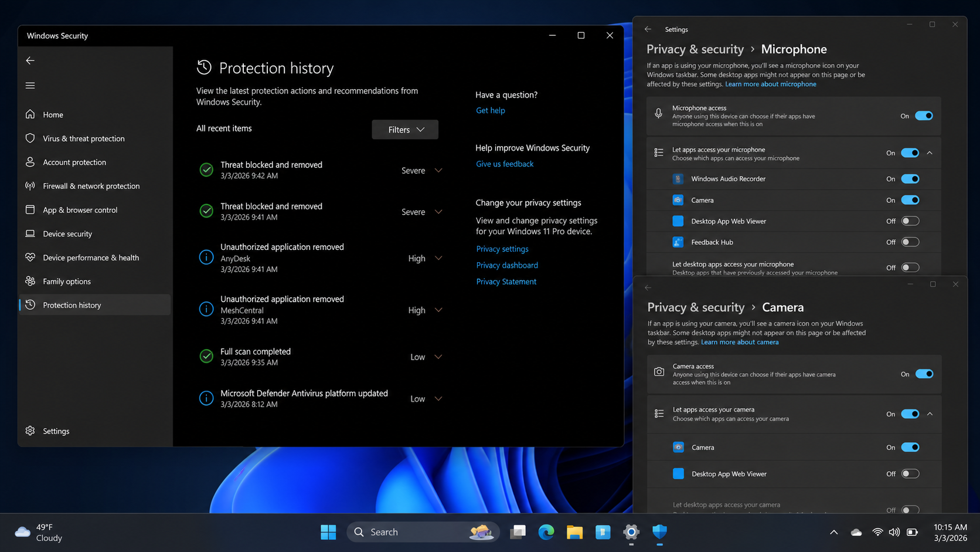Select Family options menu item
Viewport: 980px width, 552px height.
[95, 281]
